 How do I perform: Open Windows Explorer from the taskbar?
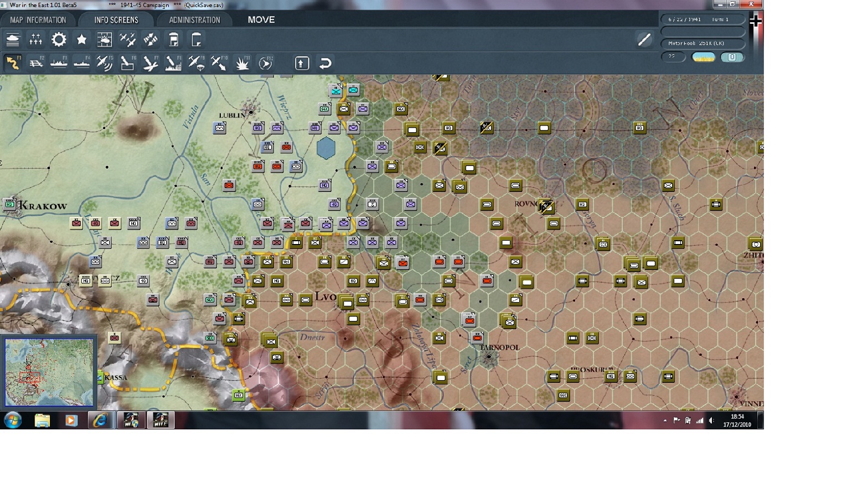tap(42, 420)
